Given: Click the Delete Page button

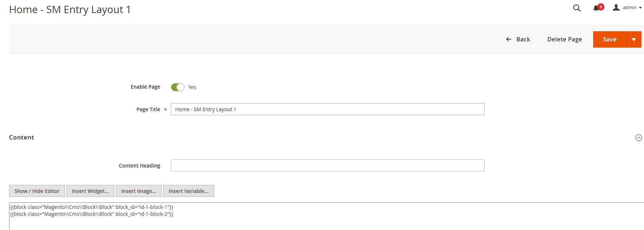Looking at the screenshot, I should [x=564, y=39].
